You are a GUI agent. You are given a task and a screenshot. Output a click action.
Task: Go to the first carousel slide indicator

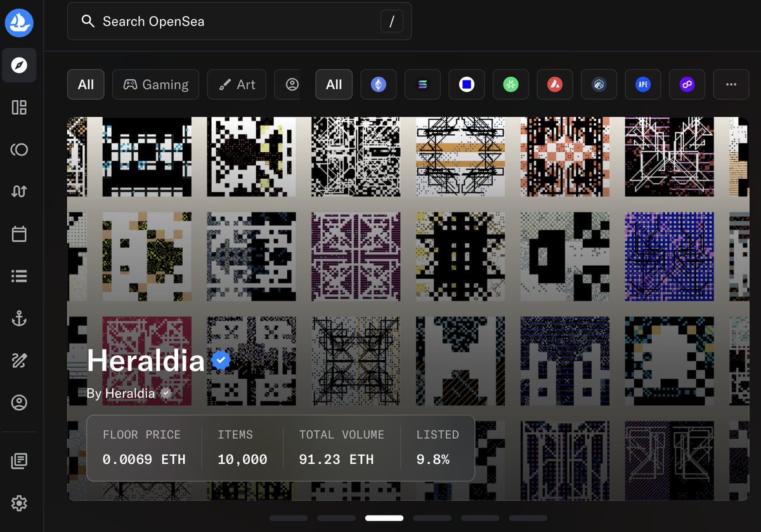(289, 518)
